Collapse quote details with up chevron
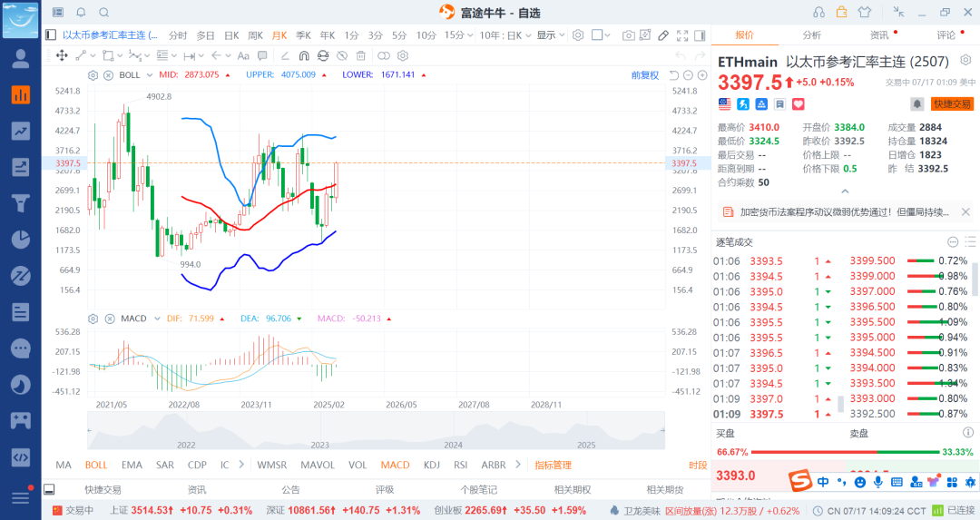Image resolution: width=980 pixels, height=520 pixels. click(845, 191)
